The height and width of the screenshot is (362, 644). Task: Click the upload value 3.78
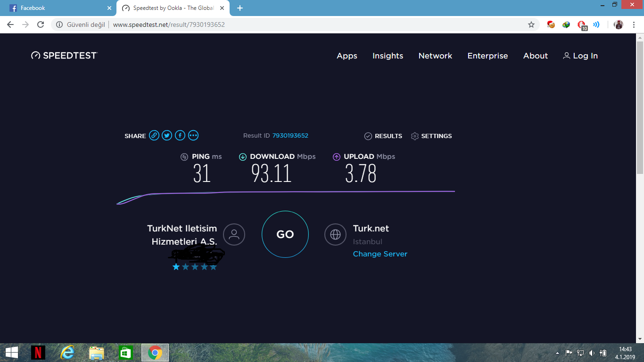tap(361, 173)
